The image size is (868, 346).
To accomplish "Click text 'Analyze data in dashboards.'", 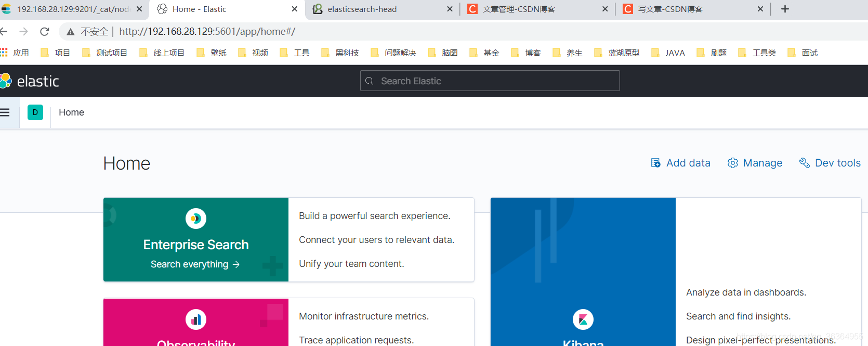I will tap(746, 292).
